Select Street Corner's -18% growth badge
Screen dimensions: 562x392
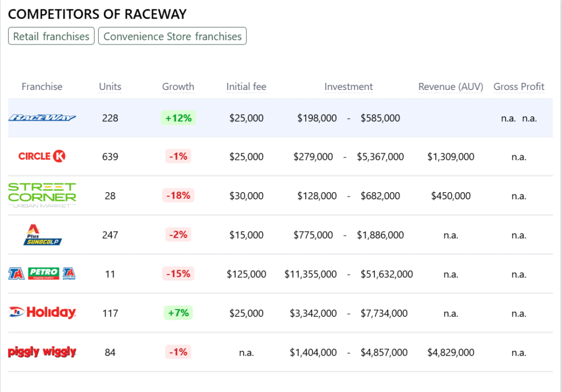178,195
